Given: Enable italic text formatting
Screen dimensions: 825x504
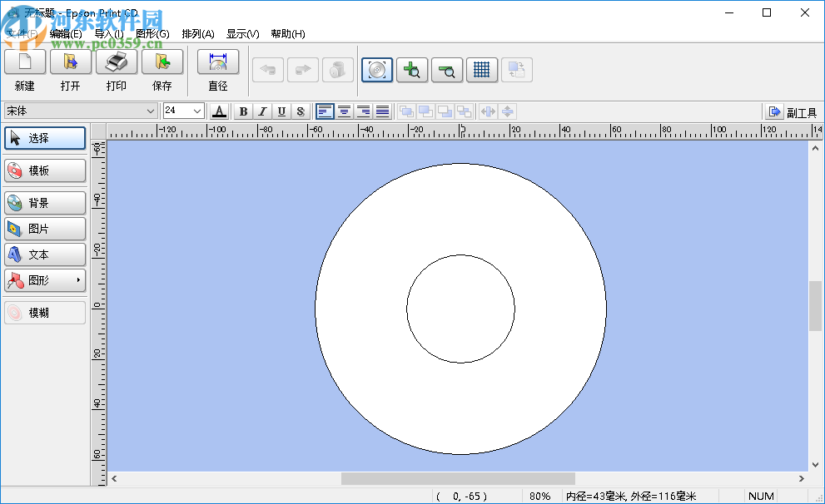Looking at the screenshot, I should tap(261, 111).
